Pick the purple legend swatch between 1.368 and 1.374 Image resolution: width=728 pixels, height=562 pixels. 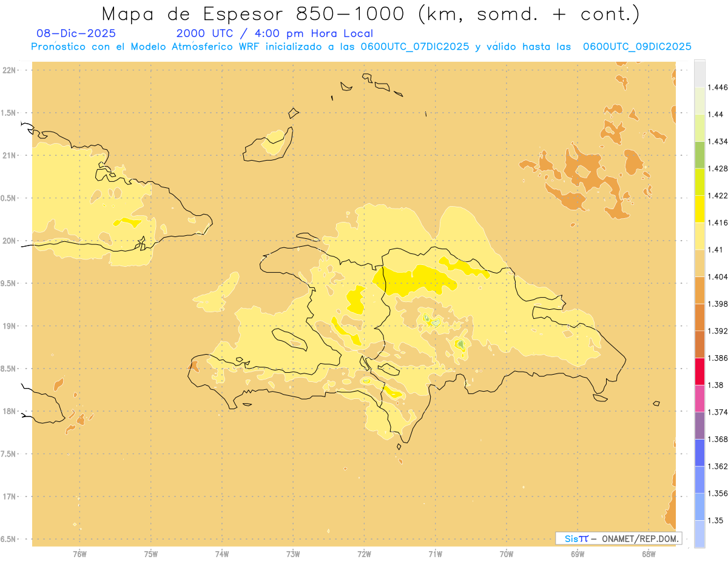699,425
